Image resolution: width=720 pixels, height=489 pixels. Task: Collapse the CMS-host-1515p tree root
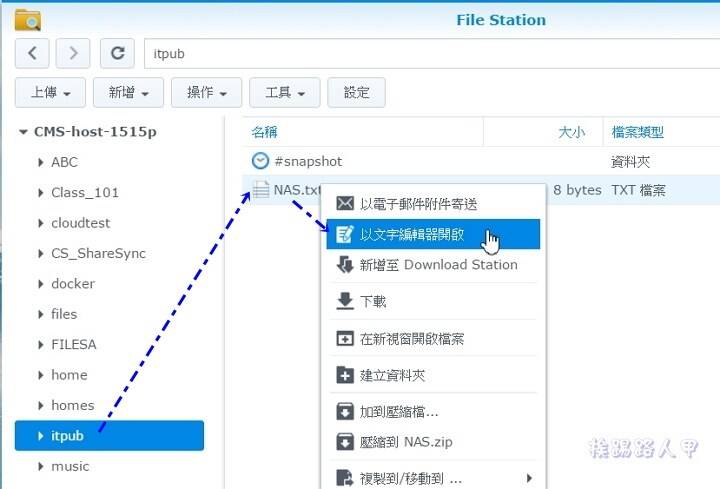23,132
